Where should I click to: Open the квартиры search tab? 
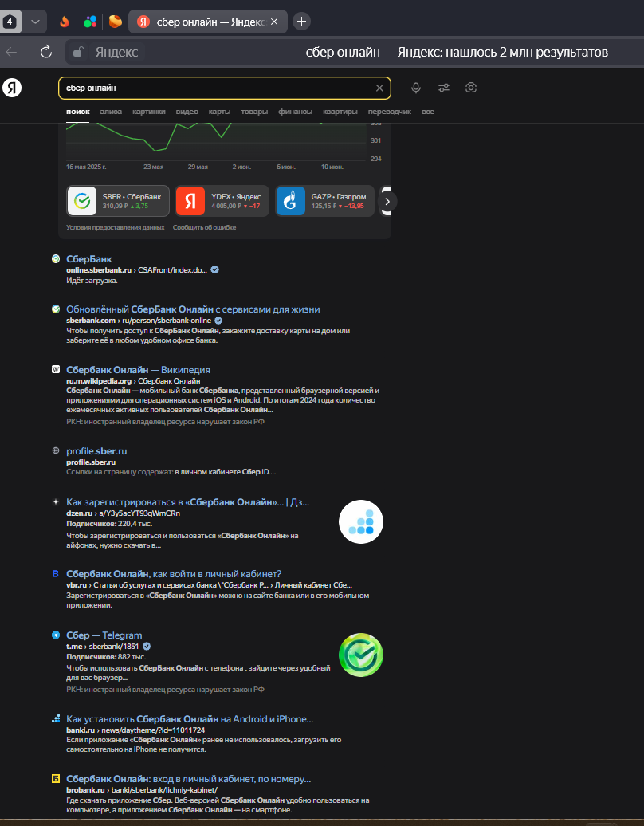tap(340, 112)
